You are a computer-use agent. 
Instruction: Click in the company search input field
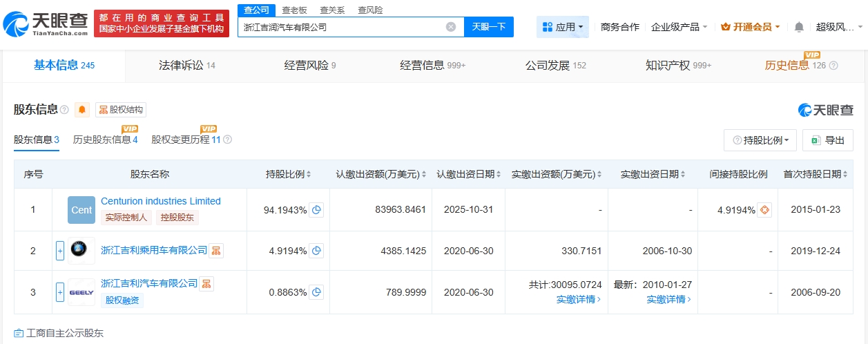(342, 27)
